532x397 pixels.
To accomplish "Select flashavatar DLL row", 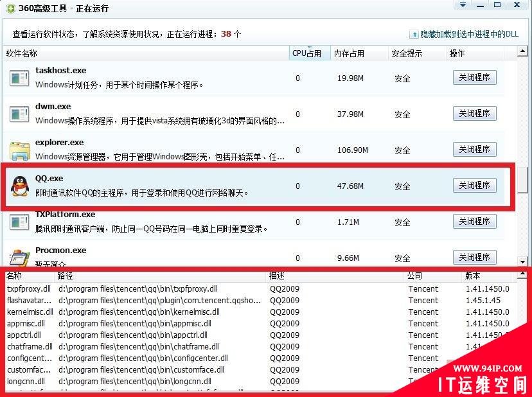I will tap(29, 300).
